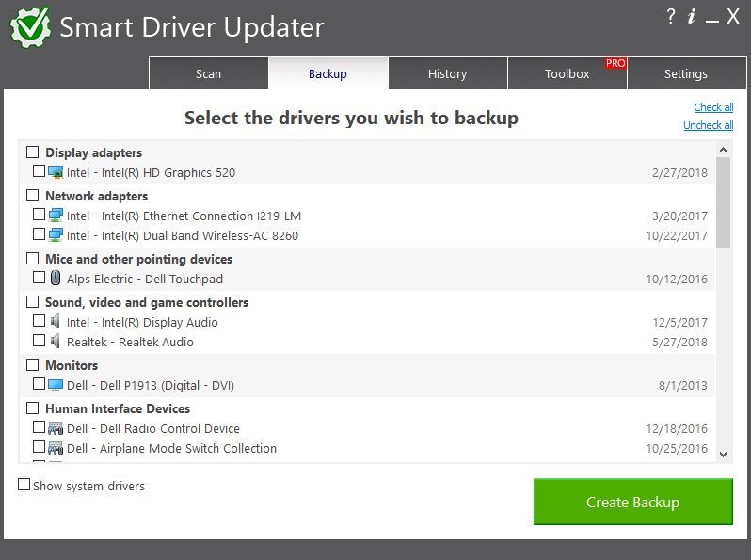Viewport: 751px width, 560px height.
Task: Click the date 8/1/2013
Action: click(x=683, y=386)
